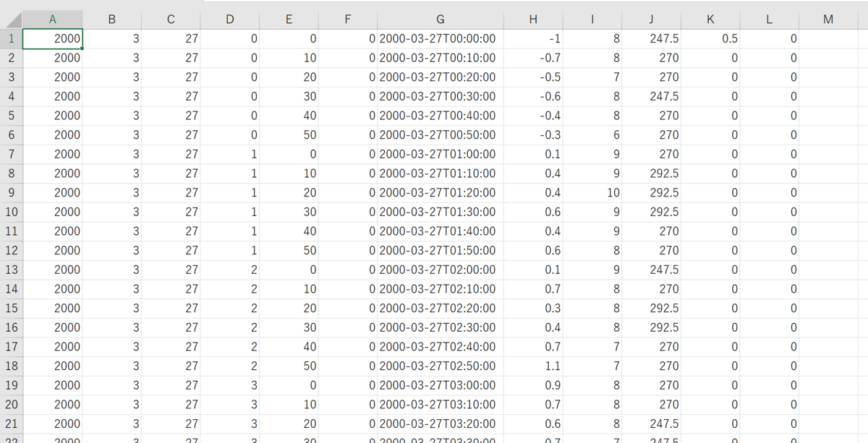The image size is (868, 443).
Task: Click cell 2000-03-27T02:00:00
Action: pos(441,270)
